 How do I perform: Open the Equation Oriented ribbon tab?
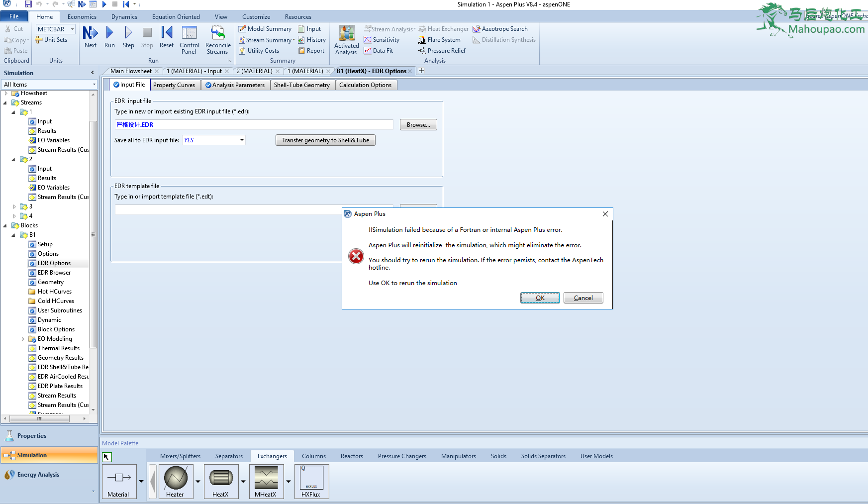click(176, 17)
